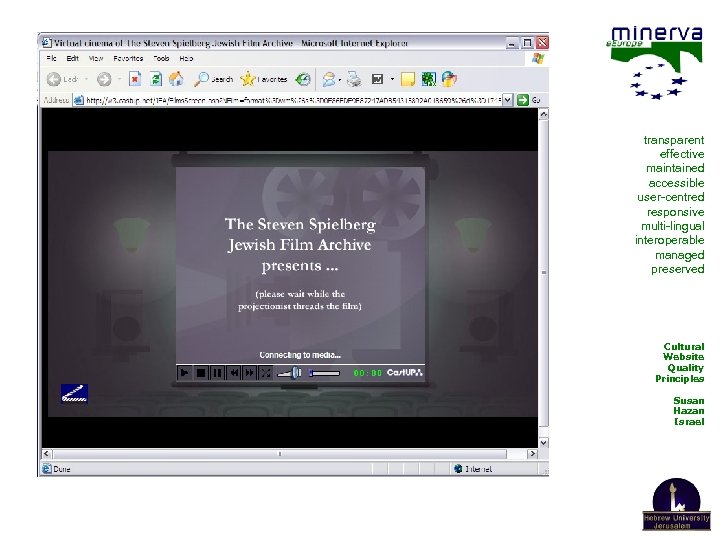The image size is (720, 540).
Task: Click the vertical scrollbar up arrow
Action: (x=544, y=114)
